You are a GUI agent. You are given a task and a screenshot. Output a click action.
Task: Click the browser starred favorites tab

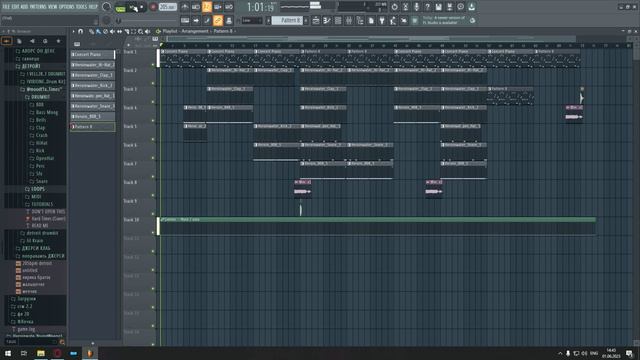[x=58, y=41]
